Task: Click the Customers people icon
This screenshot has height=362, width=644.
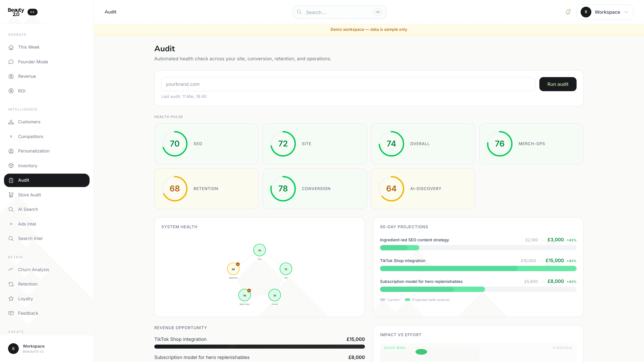Action: pos(11,122)
